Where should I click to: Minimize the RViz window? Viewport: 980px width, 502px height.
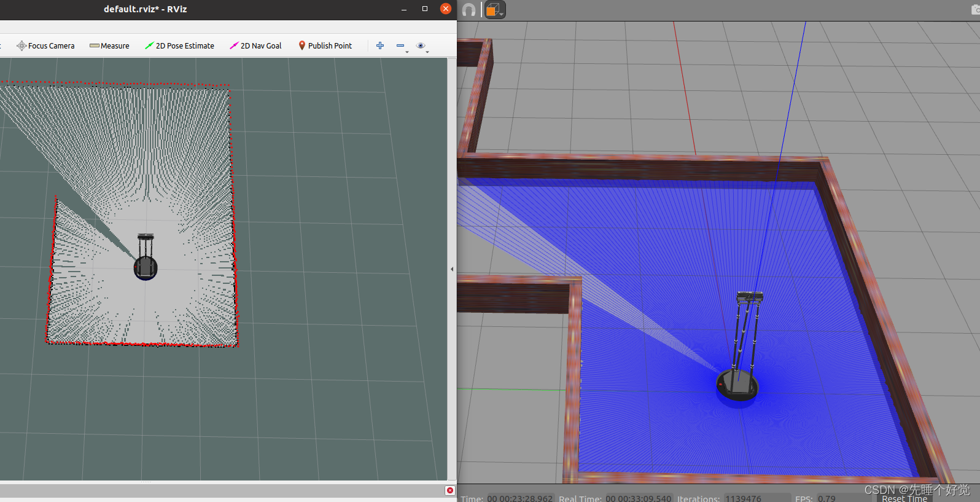click(404, 9)
